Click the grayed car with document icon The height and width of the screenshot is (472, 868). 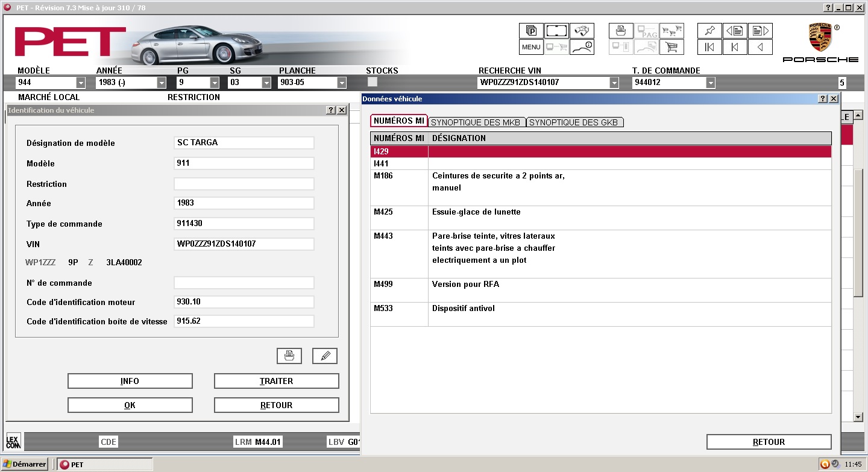646,47
